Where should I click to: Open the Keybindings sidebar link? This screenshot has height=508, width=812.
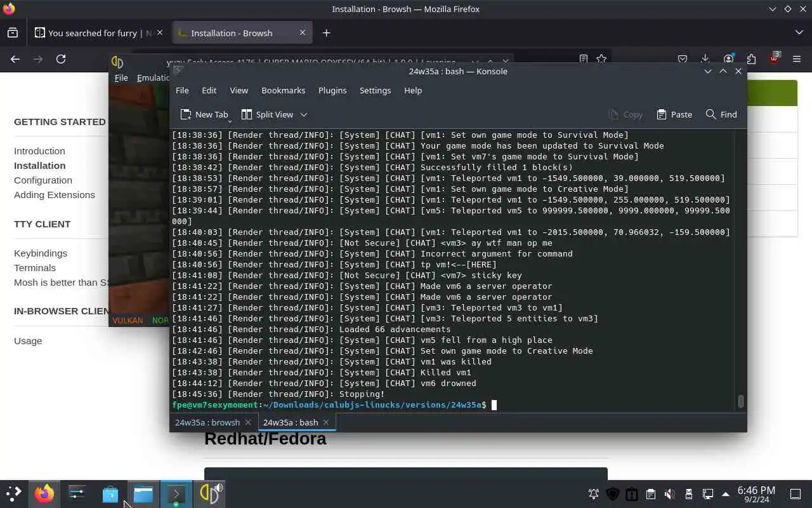click(x=41, y=253)
